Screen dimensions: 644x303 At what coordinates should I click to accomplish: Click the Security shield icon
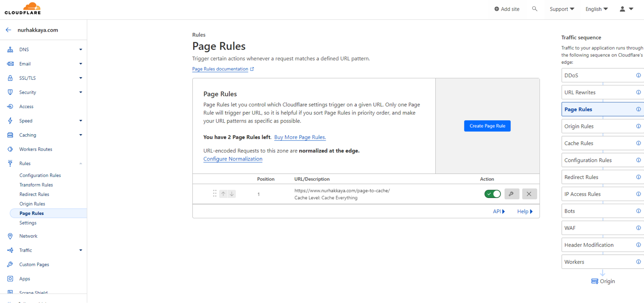10,92
